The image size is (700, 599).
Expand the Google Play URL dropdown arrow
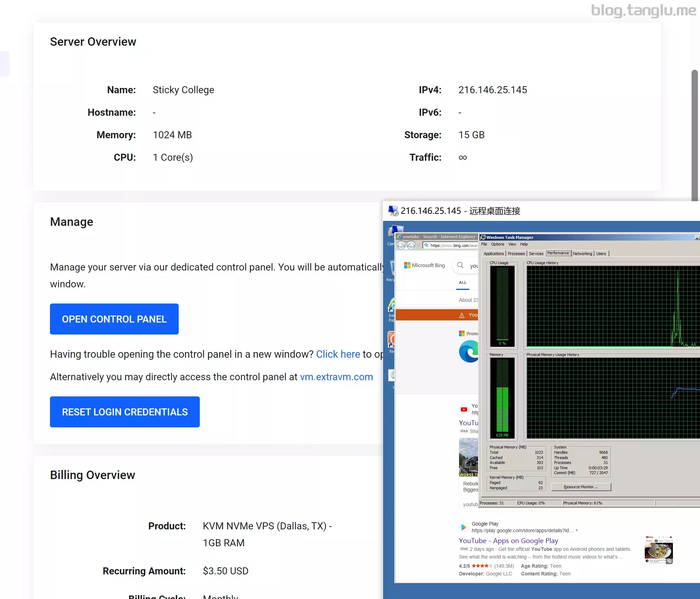click(577, 530)
